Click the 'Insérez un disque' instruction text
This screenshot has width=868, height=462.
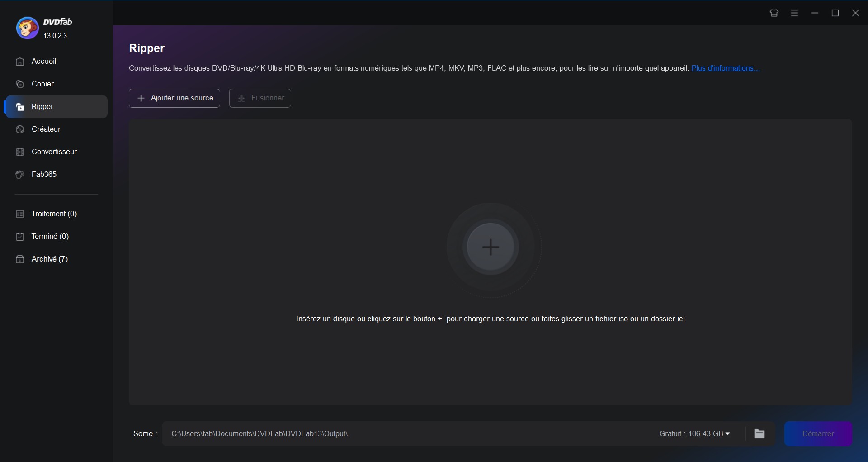[491, 319]
